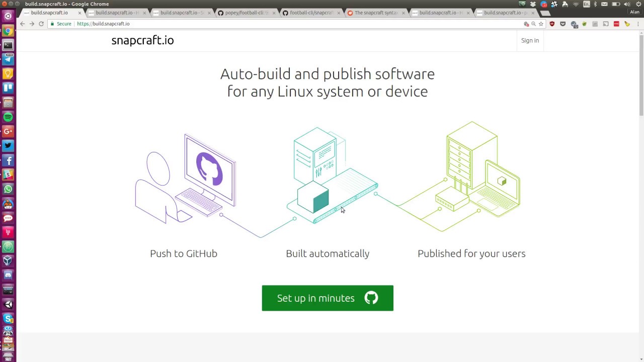The height and width of the screenshot is (362, 644).
Task: Open WhatsApp from the launcher
Action: 8,189
